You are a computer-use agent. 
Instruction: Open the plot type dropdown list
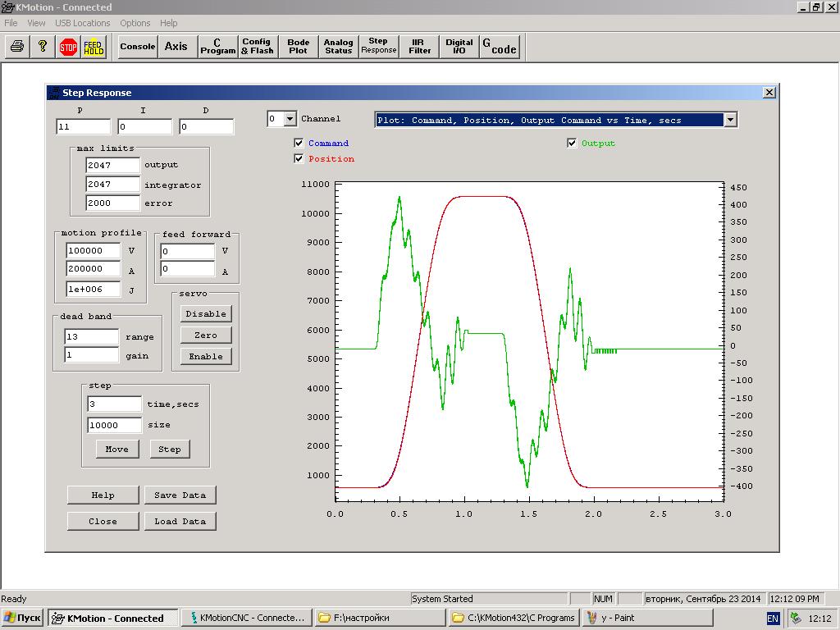729,120
